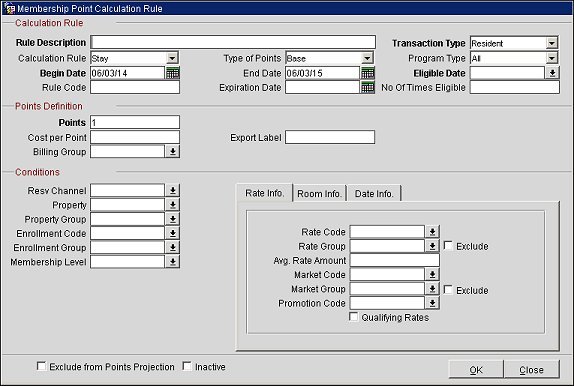574x386 pixels.
Task: Click into the Rule Description field
Action: (233, 42)
